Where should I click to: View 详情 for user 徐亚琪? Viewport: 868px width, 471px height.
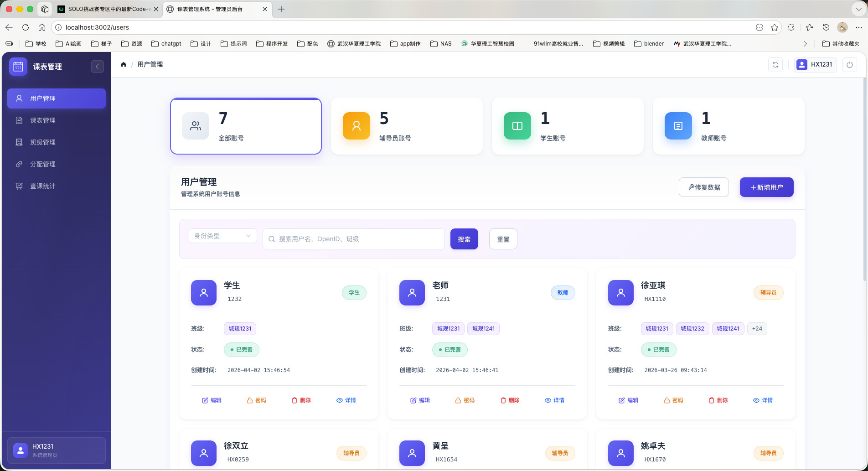763,400
